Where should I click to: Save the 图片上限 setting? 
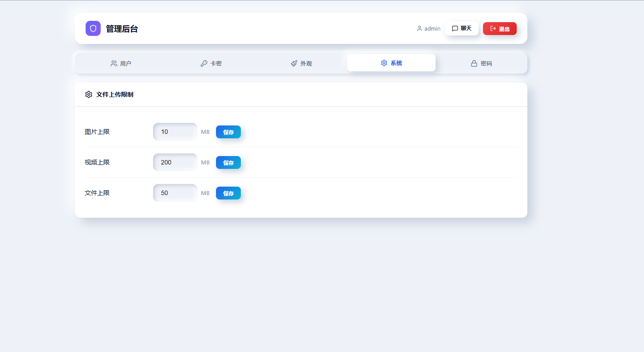pos(228,132)
